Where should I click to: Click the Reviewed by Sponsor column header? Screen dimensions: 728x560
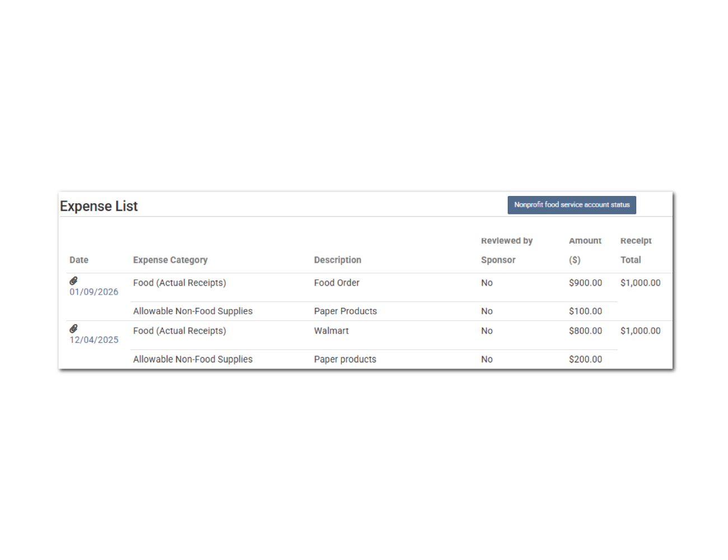(x=506, y=250)
